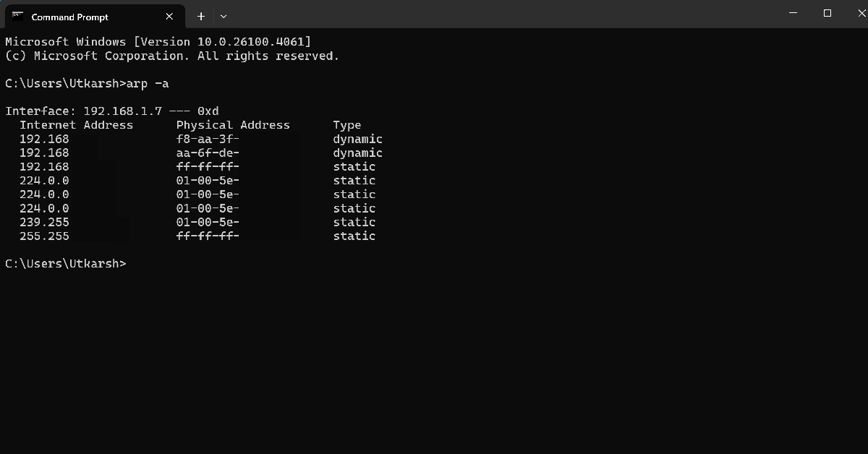Click the 'Type' column header text
Screen dimensions: 868x454
[x=347, y=125]
